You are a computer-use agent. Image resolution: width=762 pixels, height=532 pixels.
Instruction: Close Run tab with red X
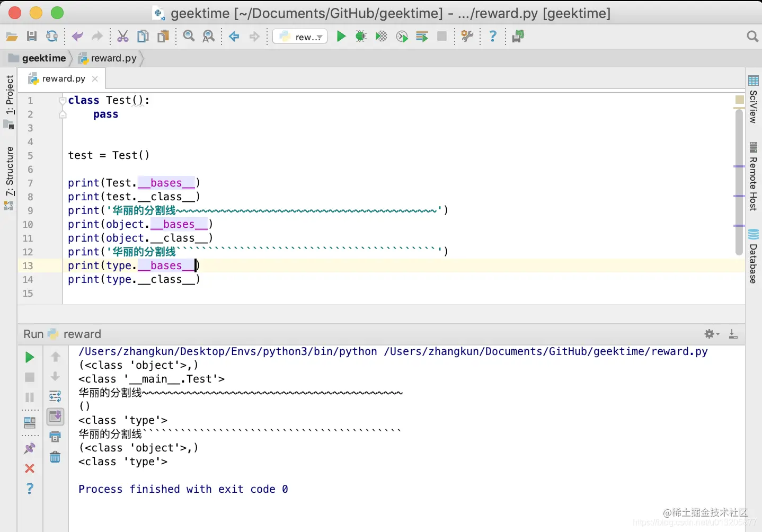30,468
